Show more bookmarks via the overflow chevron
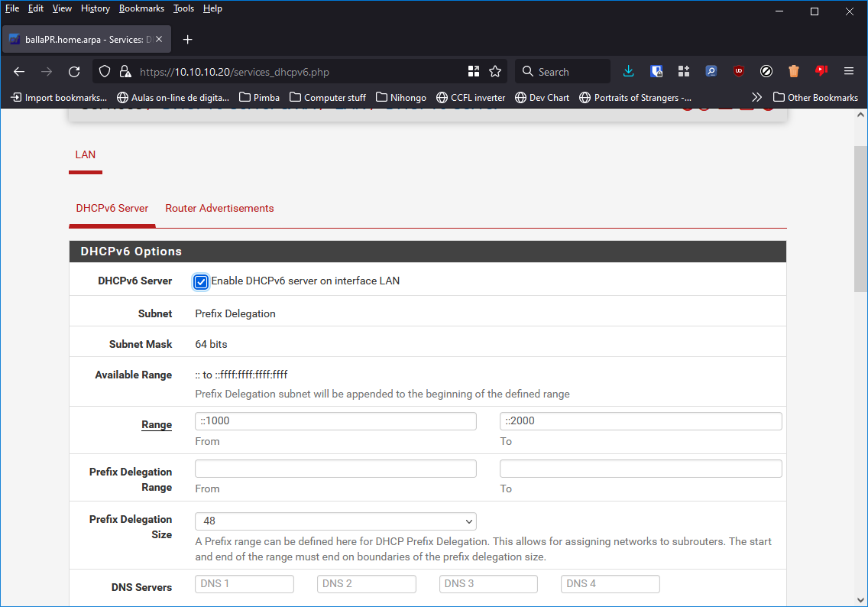The height and width of the screenshot is (607, 868). pyautogui.click(x=756, y=97)
